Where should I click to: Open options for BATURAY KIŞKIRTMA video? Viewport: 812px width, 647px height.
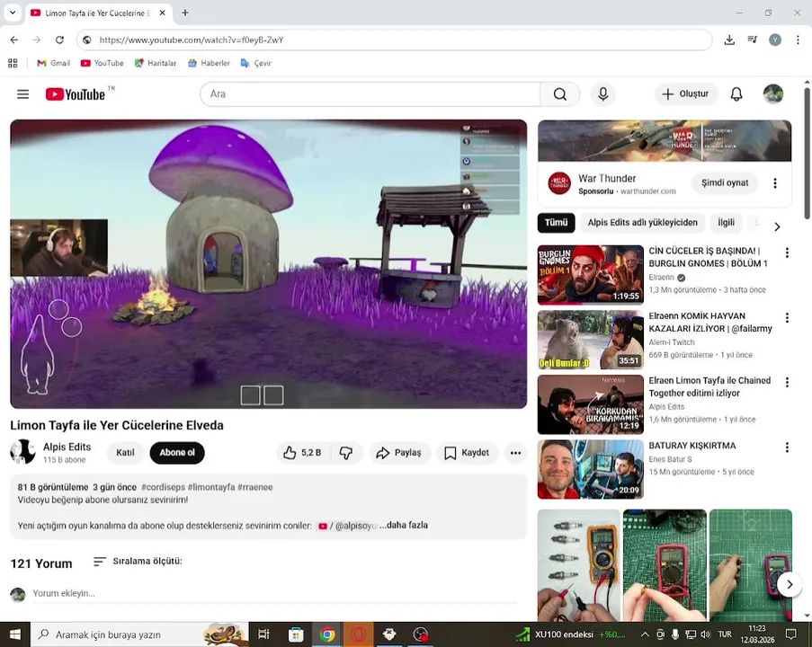point(787,448)
